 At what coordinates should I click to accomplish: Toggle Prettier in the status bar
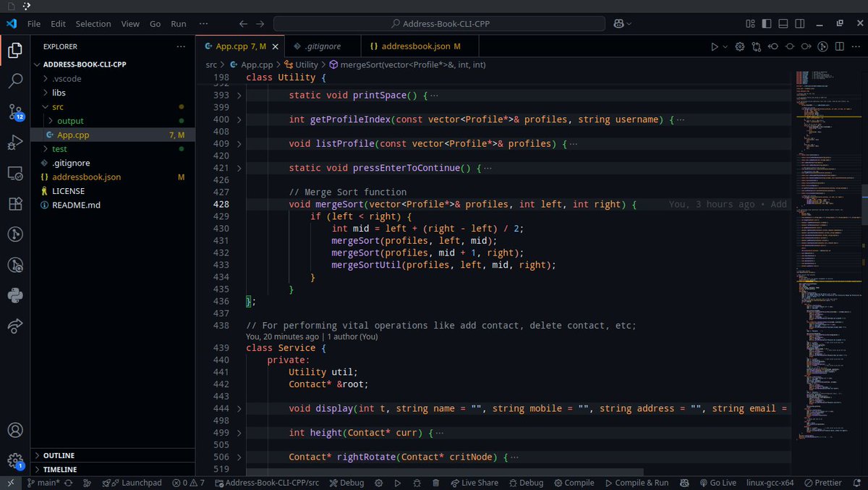[823, 483]
